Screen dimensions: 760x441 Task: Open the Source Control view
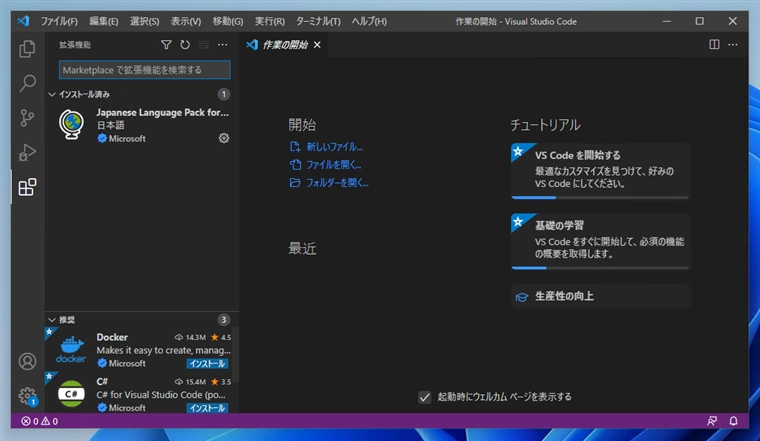point(27,118)
